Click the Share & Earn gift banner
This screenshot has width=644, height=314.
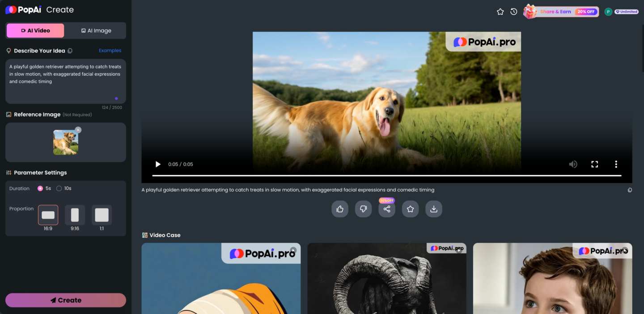pos(561,12)
